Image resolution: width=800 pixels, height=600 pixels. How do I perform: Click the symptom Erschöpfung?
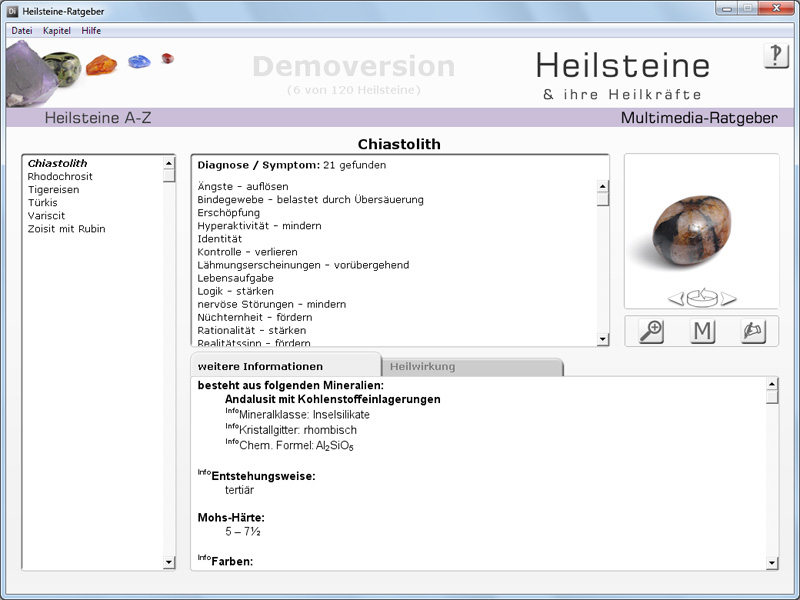tap(229, 213)
